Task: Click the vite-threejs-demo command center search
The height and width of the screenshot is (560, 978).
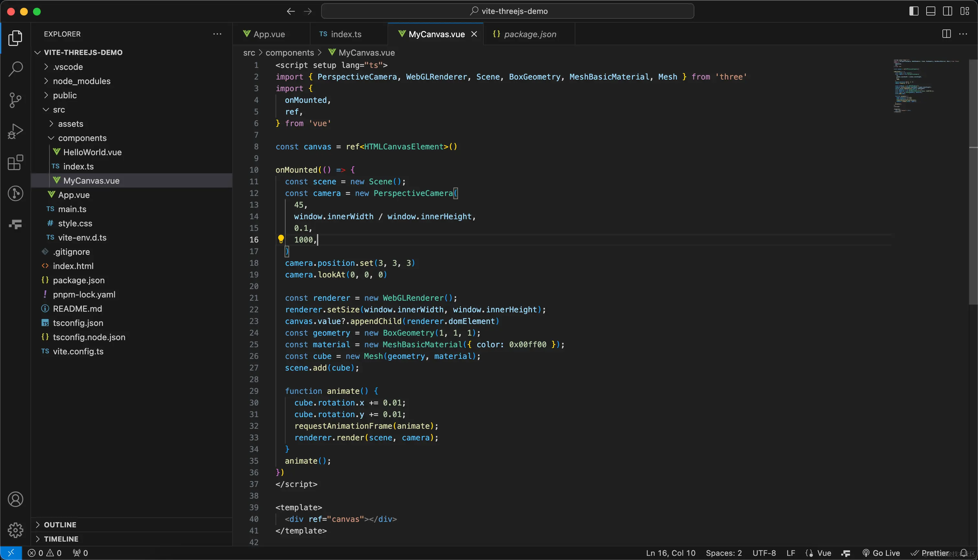Action: [x=508, y=11]
